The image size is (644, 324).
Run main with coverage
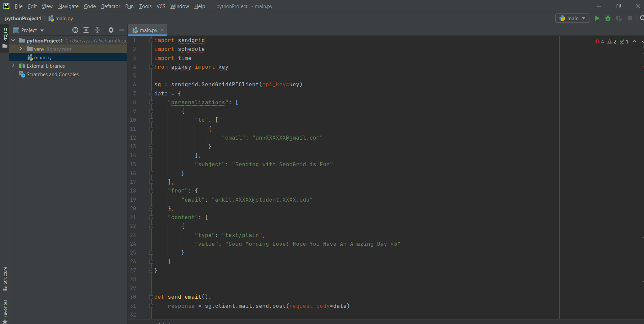619,18
